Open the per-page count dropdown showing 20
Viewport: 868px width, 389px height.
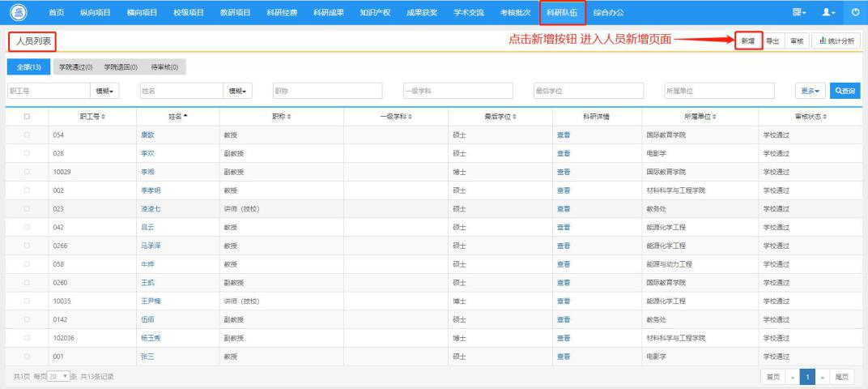pos(58,376)
